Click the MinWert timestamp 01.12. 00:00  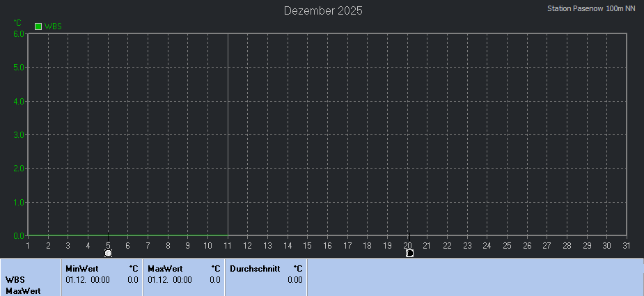(88, 280)
